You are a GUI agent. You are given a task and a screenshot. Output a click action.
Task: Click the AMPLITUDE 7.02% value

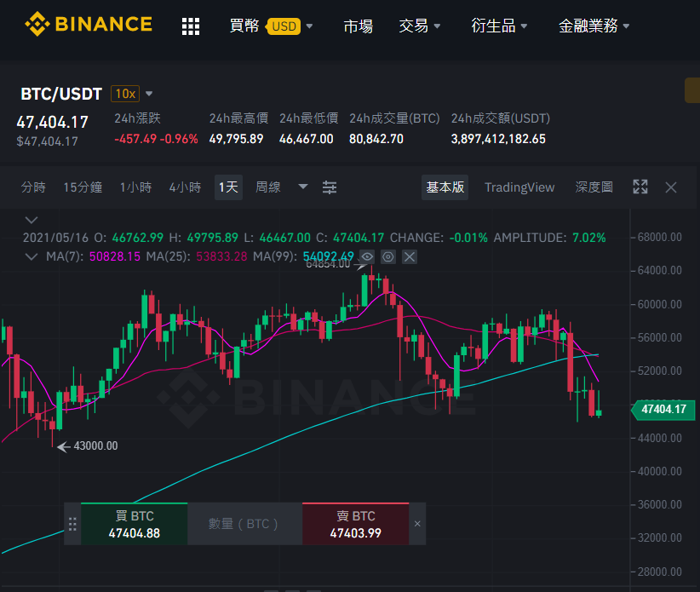coord(588,238)
